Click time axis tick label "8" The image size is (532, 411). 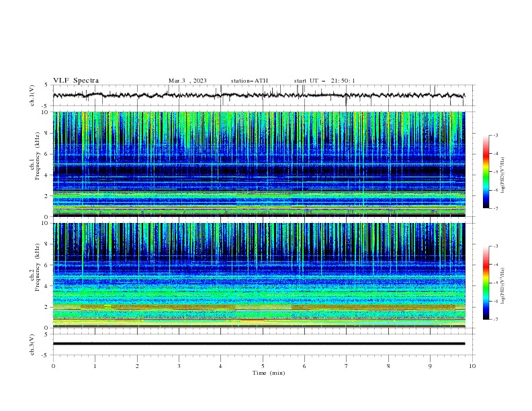point(388,366)
